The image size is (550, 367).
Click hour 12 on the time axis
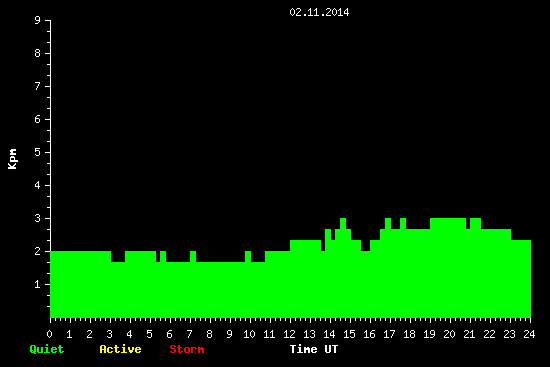pyautogui.click(x=289, y=334)
